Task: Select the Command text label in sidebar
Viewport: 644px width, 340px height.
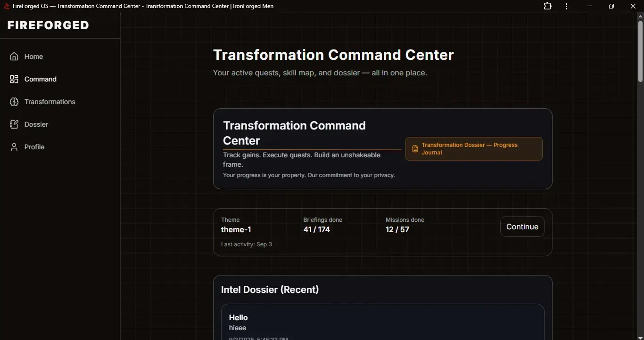Action: coord(41,79)
